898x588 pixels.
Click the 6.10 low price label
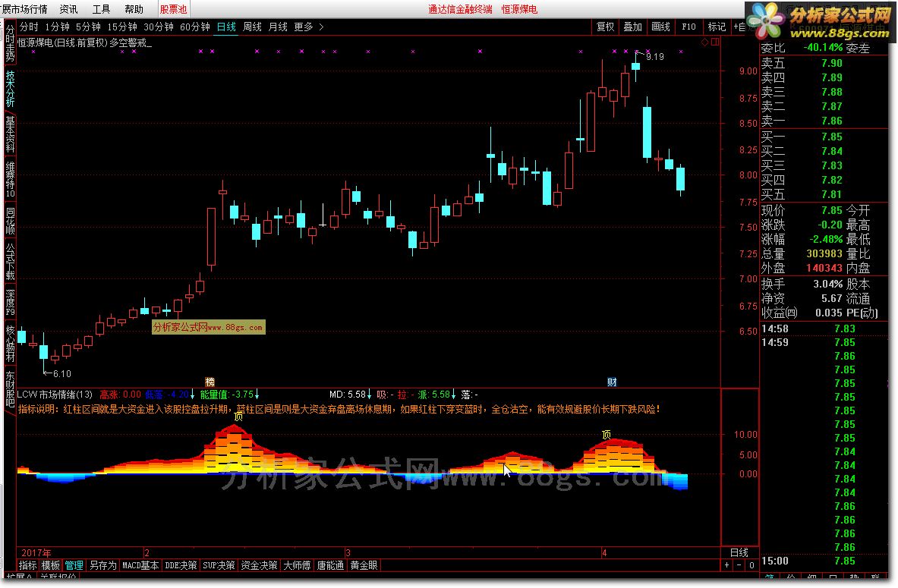pos(61,374)
